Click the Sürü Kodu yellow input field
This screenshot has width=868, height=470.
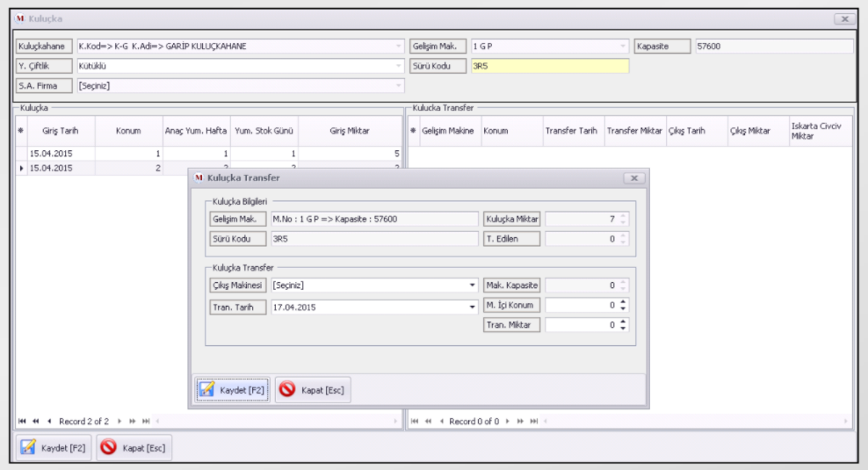tap(550, 66)
